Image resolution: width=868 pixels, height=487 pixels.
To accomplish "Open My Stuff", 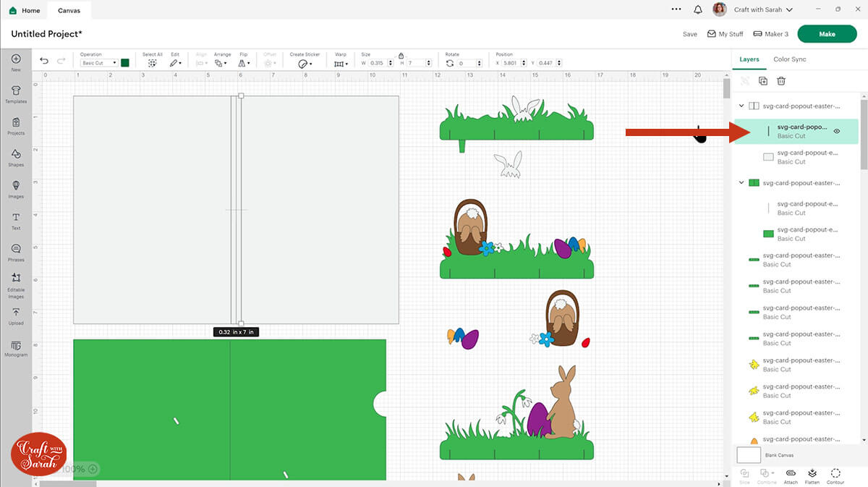I will 726,34.
